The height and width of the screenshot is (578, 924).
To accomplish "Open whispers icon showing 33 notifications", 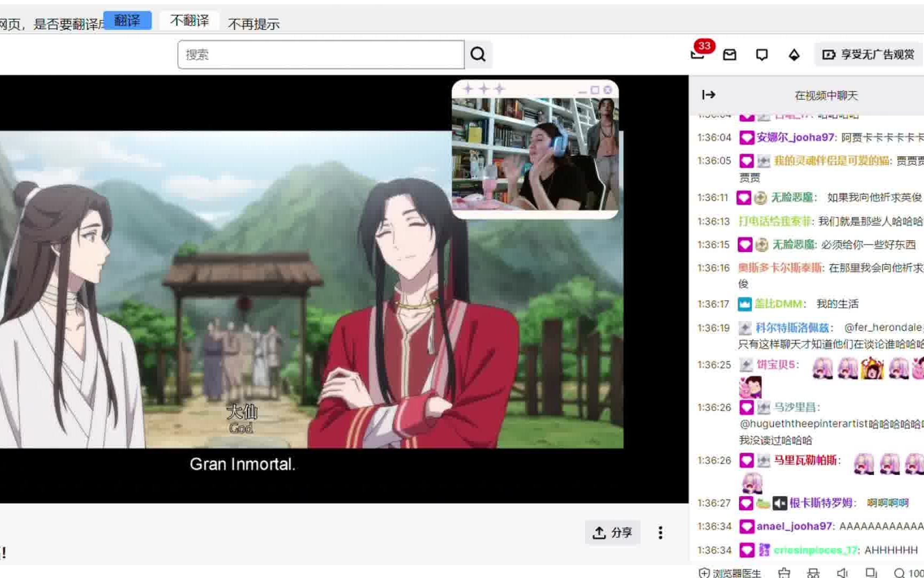I will coord(696,55).
